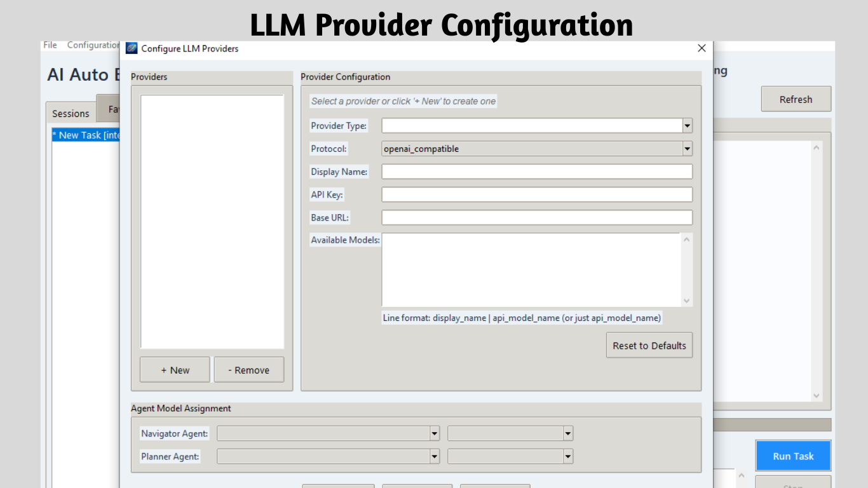Click the Available Models text area

click(x=531, y=270)
